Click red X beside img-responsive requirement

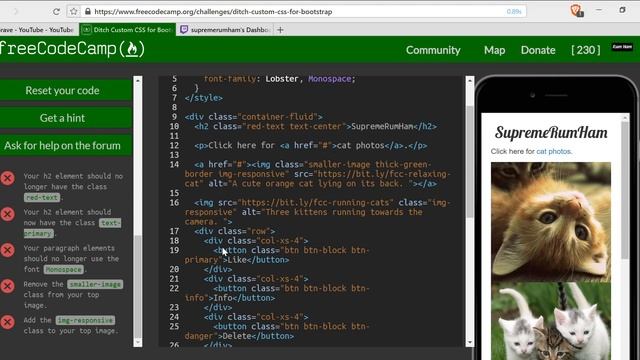point(8,322)
